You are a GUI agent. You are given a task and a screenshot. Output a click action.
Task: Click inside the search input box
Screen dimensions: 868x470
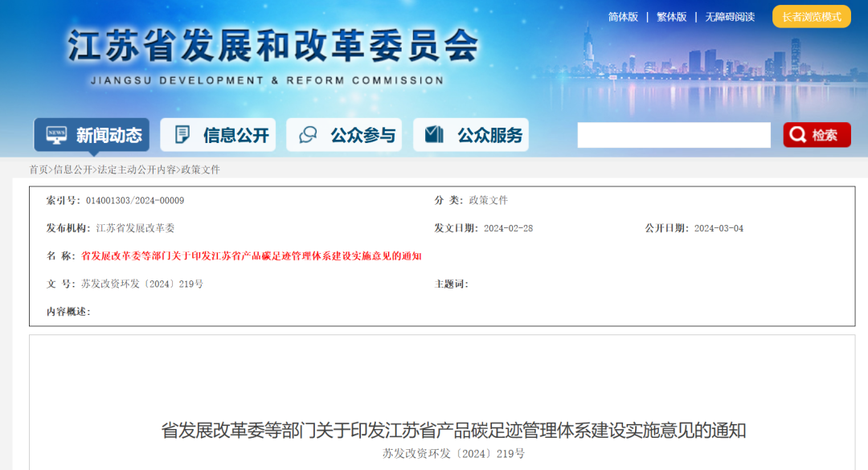click(x=674, y=134)
